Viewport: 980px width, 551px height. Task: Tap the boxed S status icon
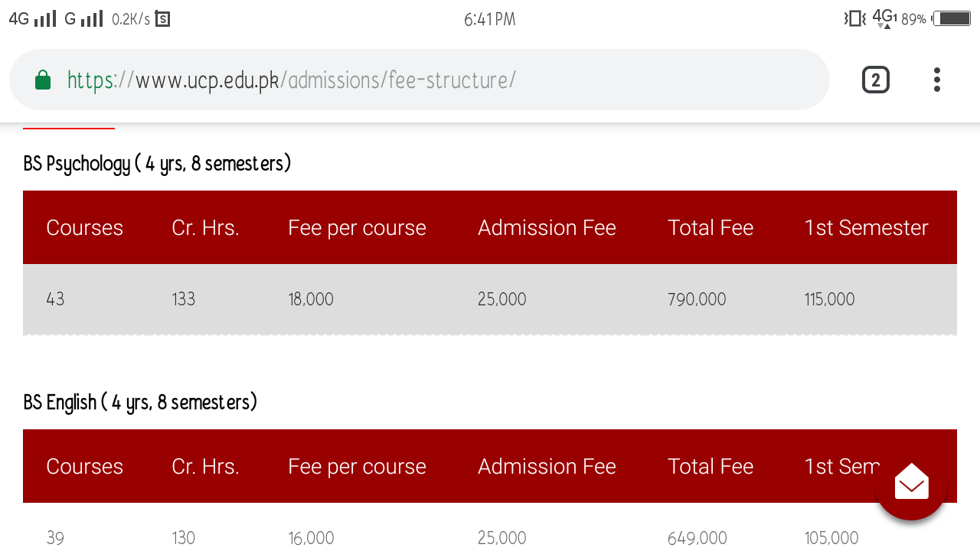pyautogui.click(x=162, y=19)
